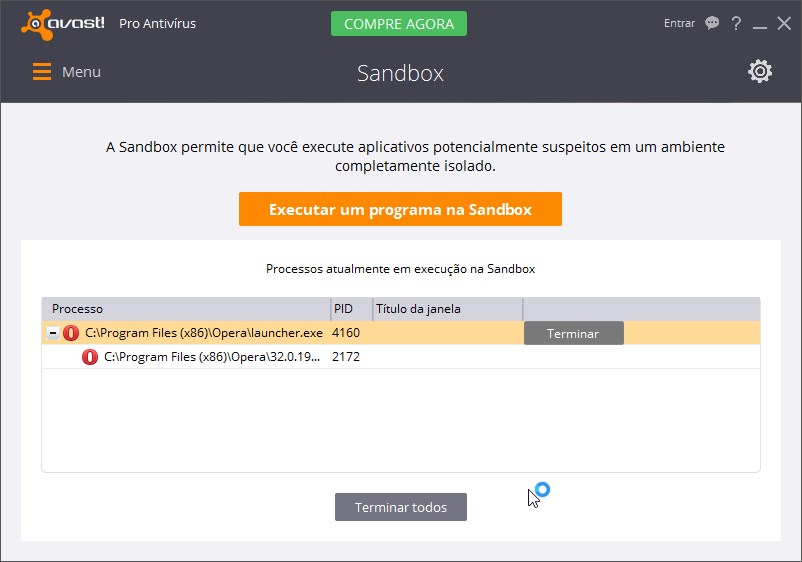The image size is (802, 562).
Task: Click the question mark help icon
Action: (736, 23)
